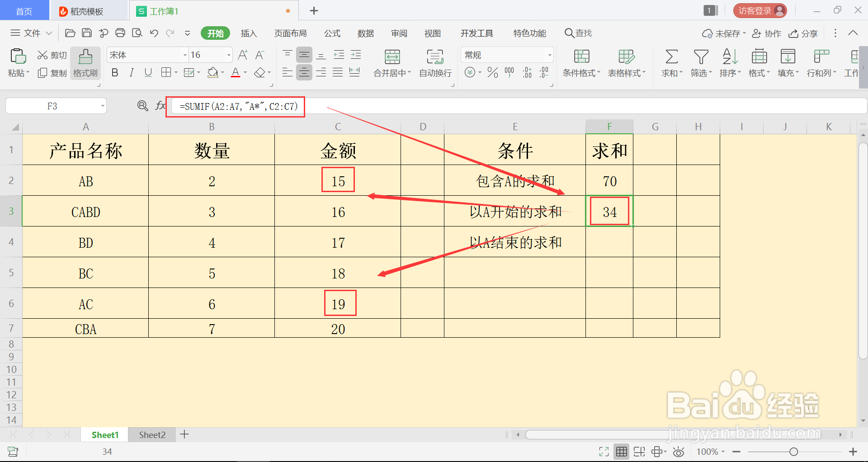The height and width of the screenshot is (462, 868).
Task: Expand the fill color dropdown arrow
Action: [x=222, y=72]
